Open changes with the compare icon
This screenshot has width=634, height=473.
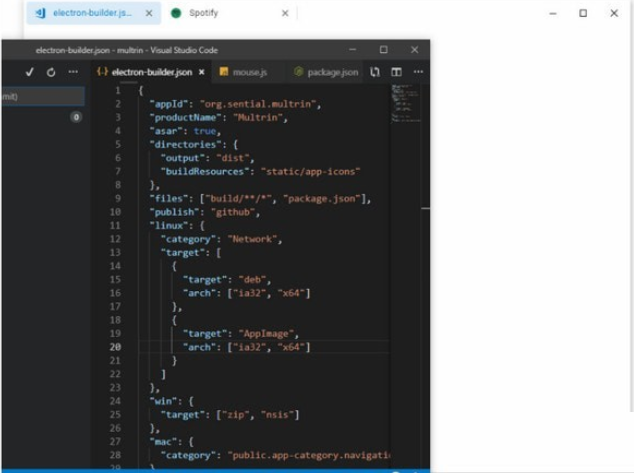(375, 72)
